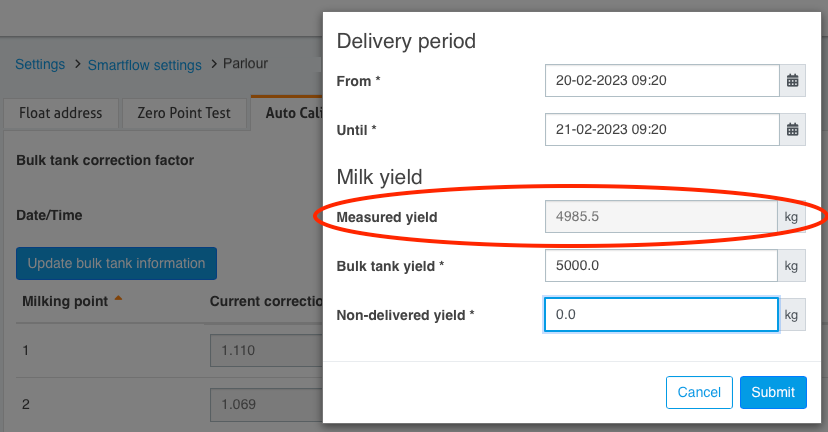Open the Until date calendar picker
This screenshot has width=828, height=432.
793,129
